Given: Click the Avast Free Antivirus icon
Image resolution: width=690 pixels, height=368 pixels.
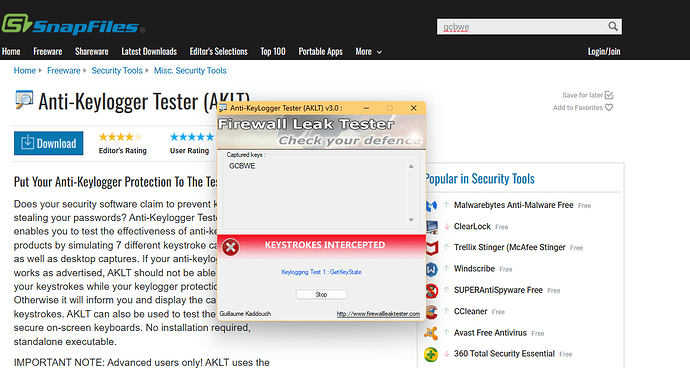Looking at the screenshot, I should click(x=431, y=333).
